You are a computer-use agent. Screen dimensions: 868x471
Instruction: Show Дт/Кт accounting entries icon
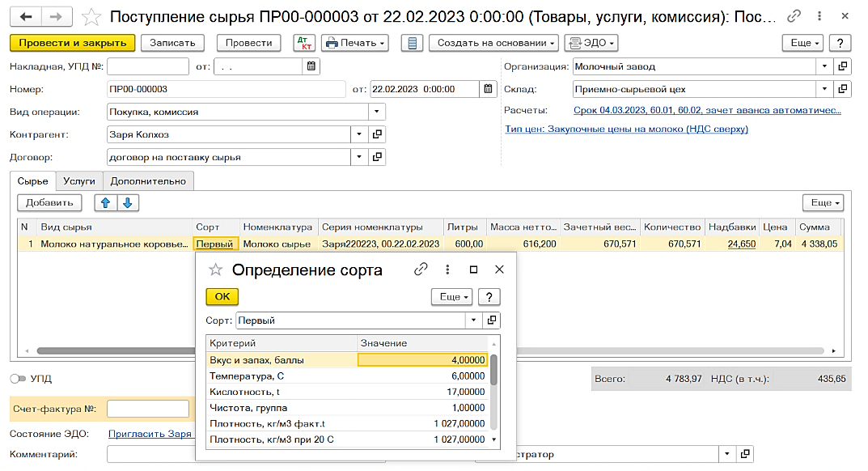click(x=304, y=43)
